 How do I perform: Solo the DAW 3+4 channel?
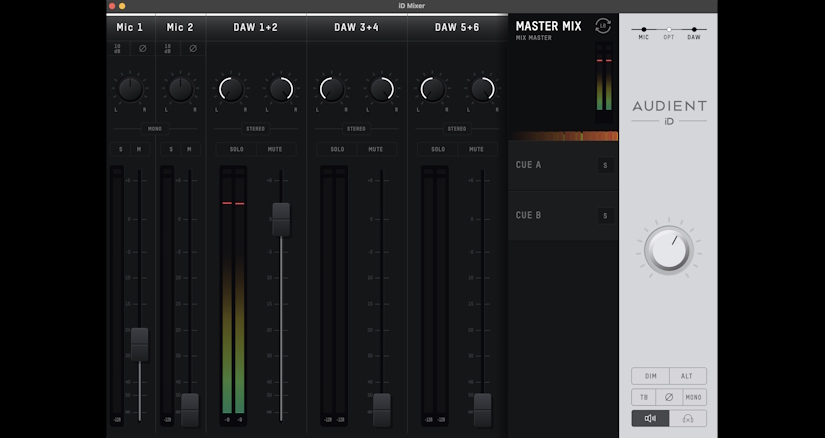[x=337, y=150]
